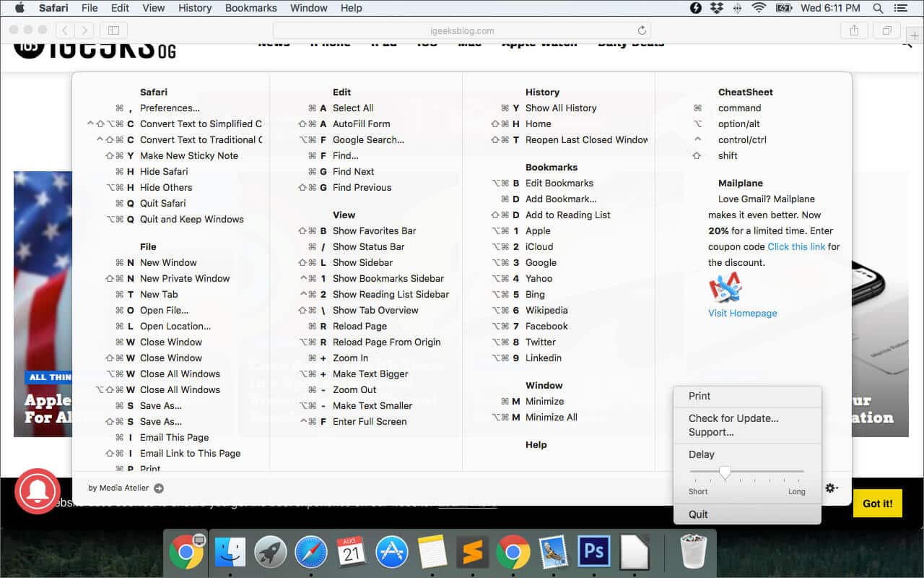Click the 'by Media Atelier' credit
This screenshot has width=924, height=578.
click(x=118, y=488)
